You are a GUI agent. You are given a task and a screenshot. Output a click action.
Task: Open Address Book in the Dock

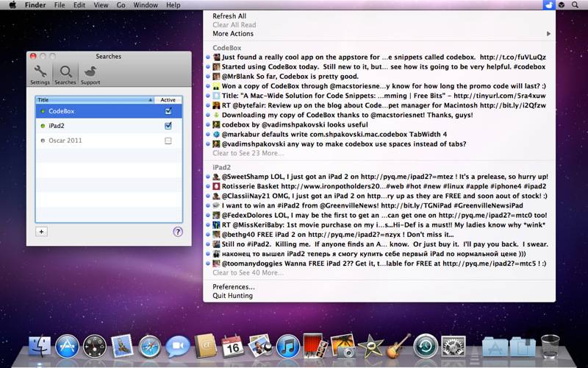205,345
